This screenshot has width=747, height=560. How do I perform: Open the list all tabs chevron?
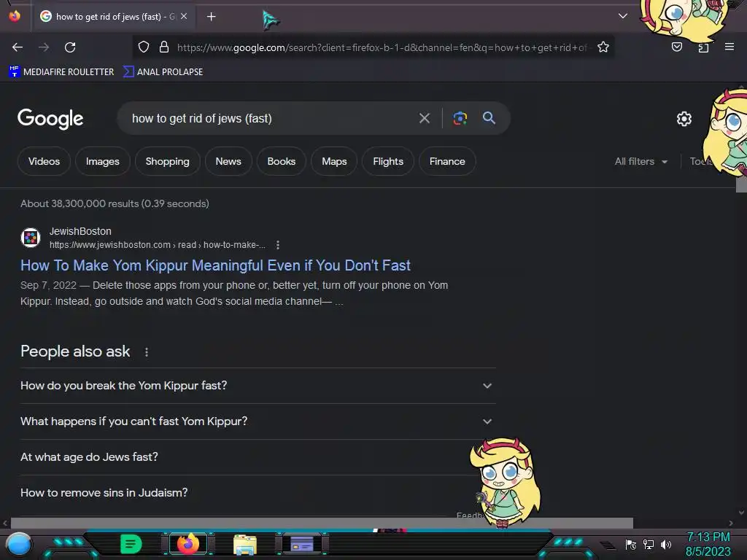click(x=623, y=16)
